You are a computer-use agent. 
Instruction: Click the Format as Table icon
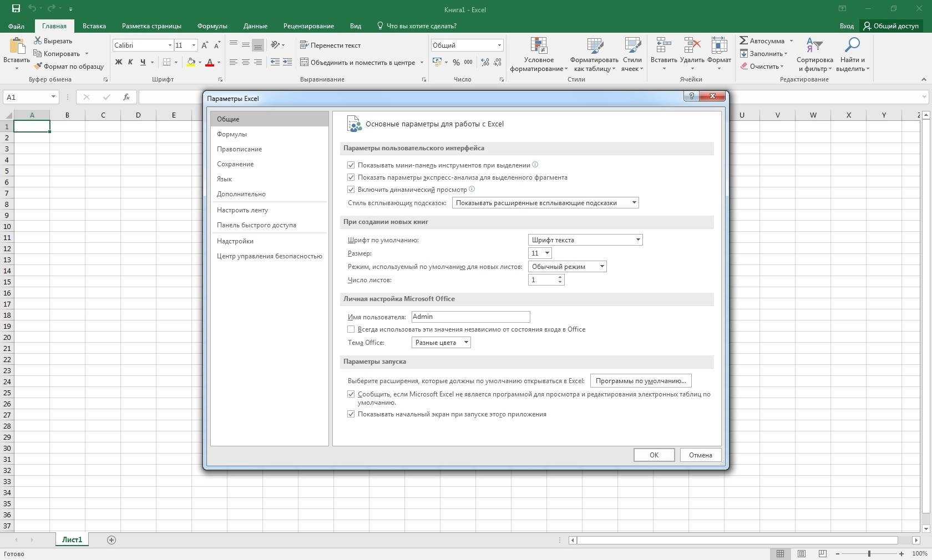(x=594, y=46)
